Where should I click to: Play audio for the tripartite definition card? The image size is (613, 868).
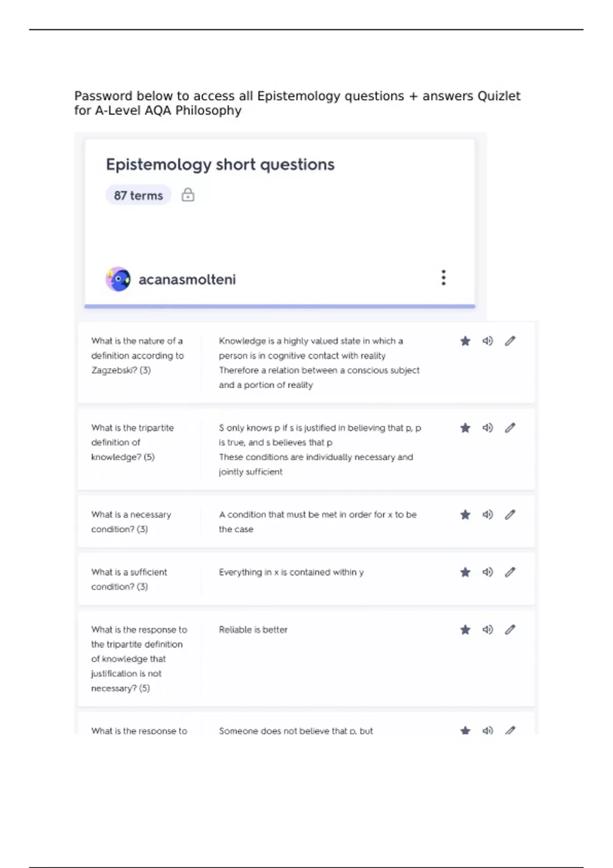coord(488,428)
